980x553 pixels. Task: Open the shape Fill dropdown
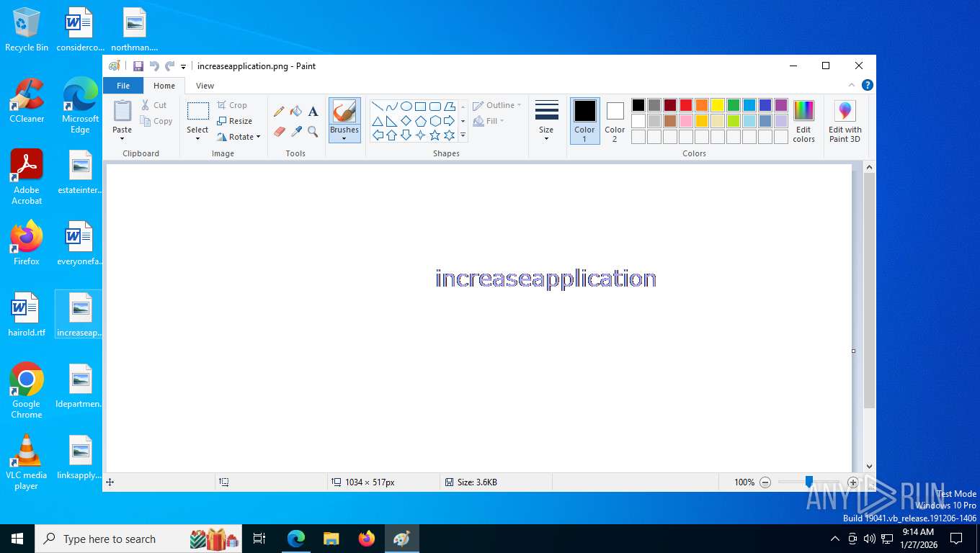tap(489, 121)
